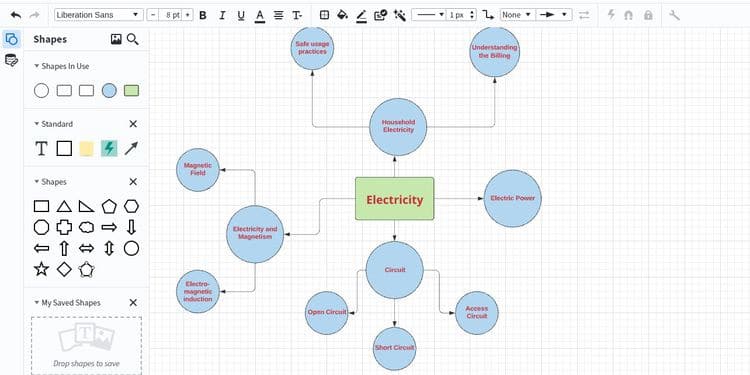This screenshot has height=375, width=750.
Task: Open the Liberation Sans font dropdown
Action: pos(98,15)
